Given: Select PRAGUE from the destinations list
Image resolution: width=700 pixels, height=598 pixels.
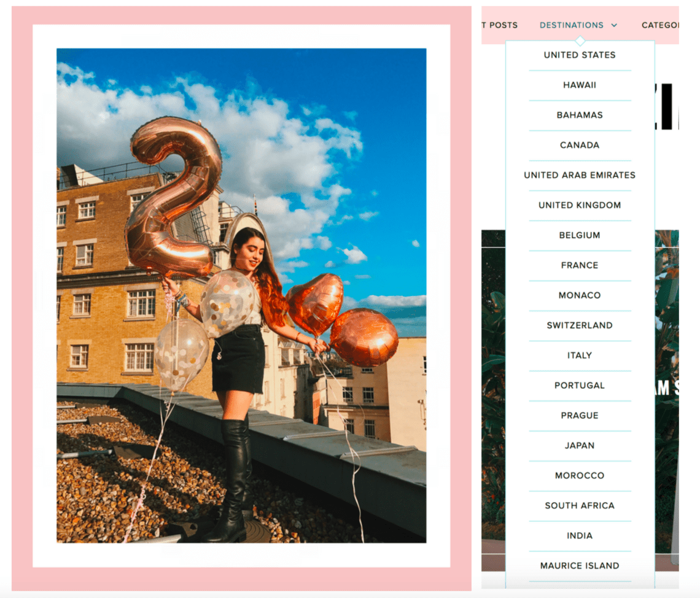Looking at the screenshot, I should tap(579, 415).
